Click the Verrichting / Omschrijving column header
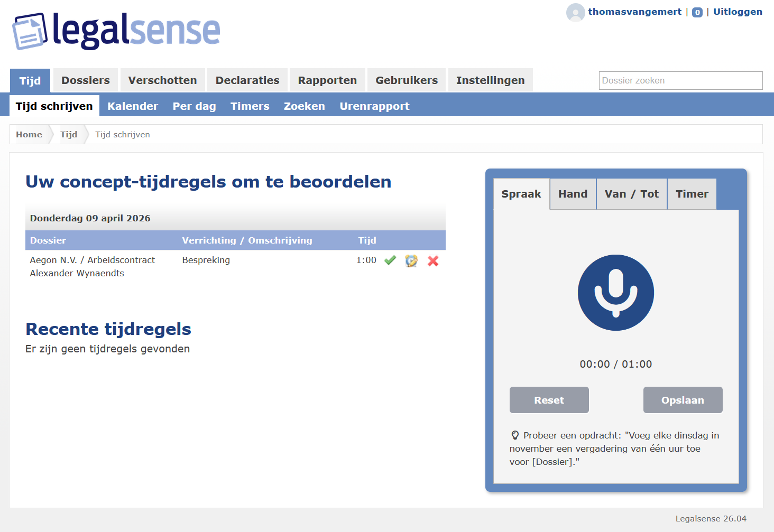This screenshot has width=774, height=532. pyautogui.click(x=247, y=240)
